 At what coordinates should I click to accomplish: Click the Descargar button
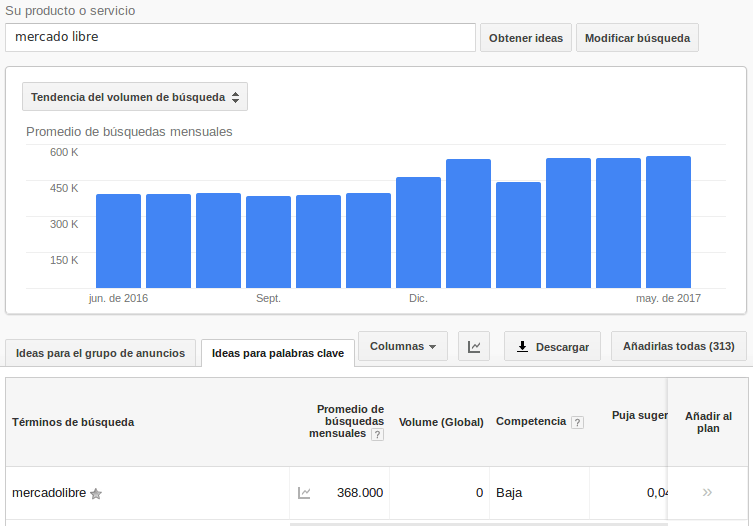tap(552, 346)
